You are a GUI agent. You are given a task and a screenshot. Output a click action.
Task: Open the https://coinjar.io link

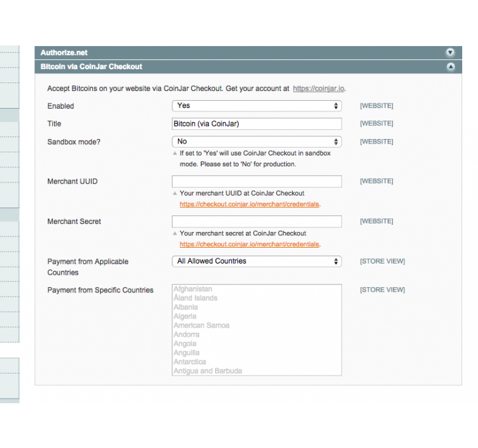click(318, 89)
